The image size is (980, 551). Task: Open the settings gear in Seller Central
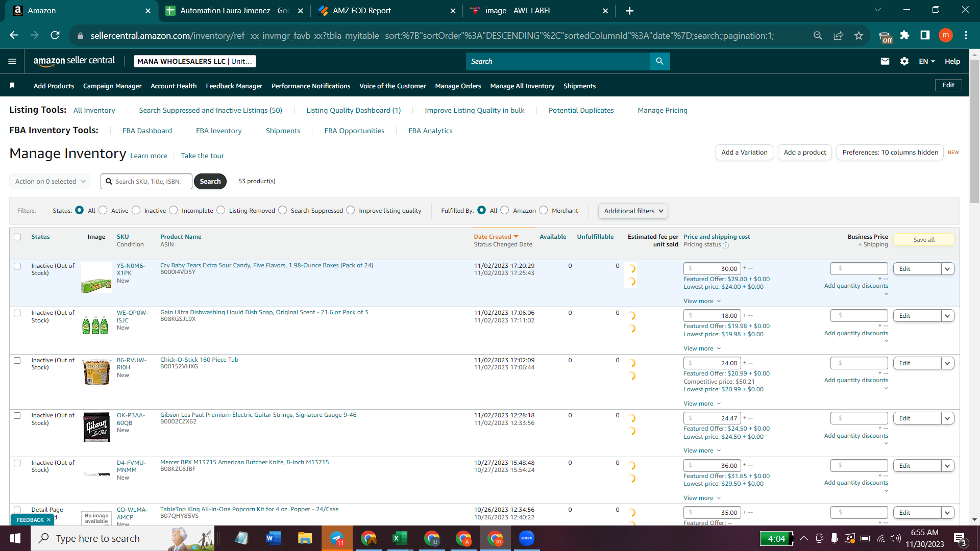point(904,61)
